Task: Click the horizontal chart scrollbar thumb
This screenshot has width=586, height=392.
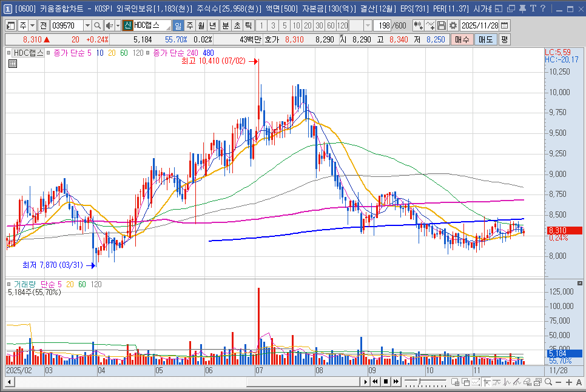Action: point(303,382)
